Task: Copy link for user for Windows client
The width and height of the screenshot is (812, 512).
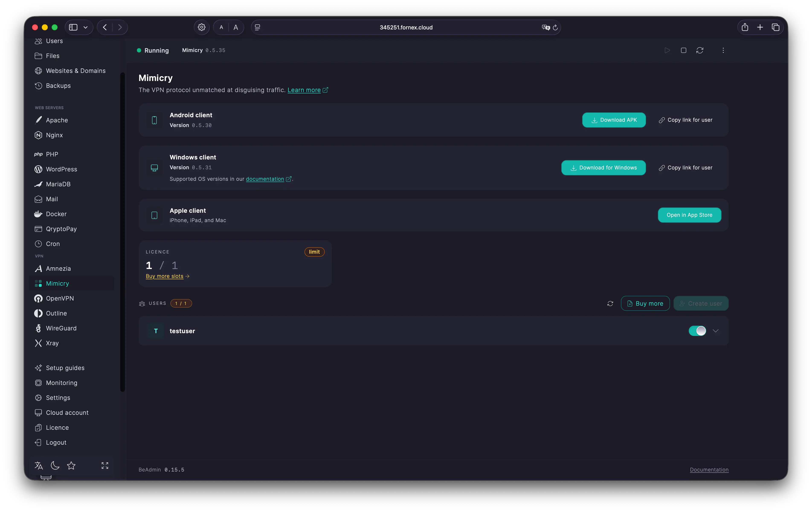Action: pos(686,168)
